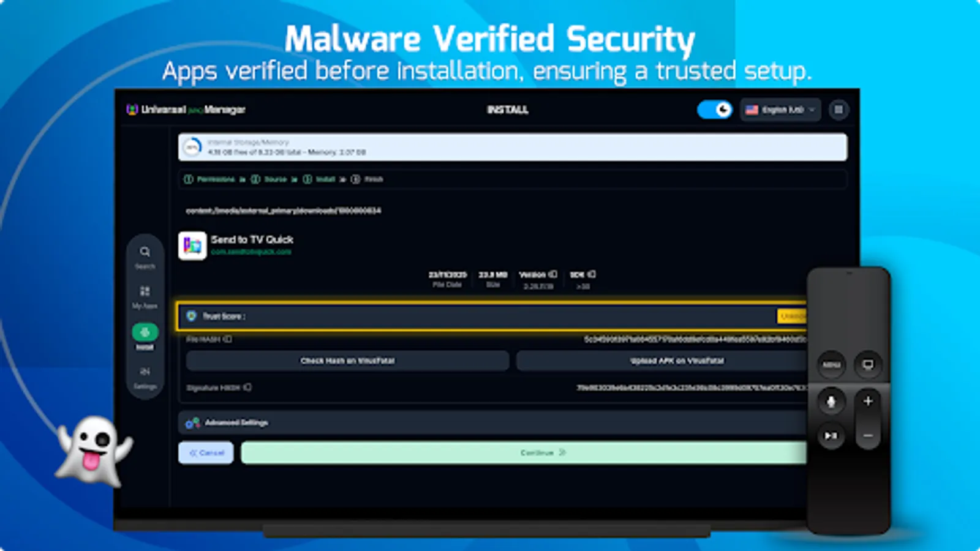The height and width of the screenshot is (551, 980).
Task: Open the English (US) language dropdown
Action: (780, 110)
